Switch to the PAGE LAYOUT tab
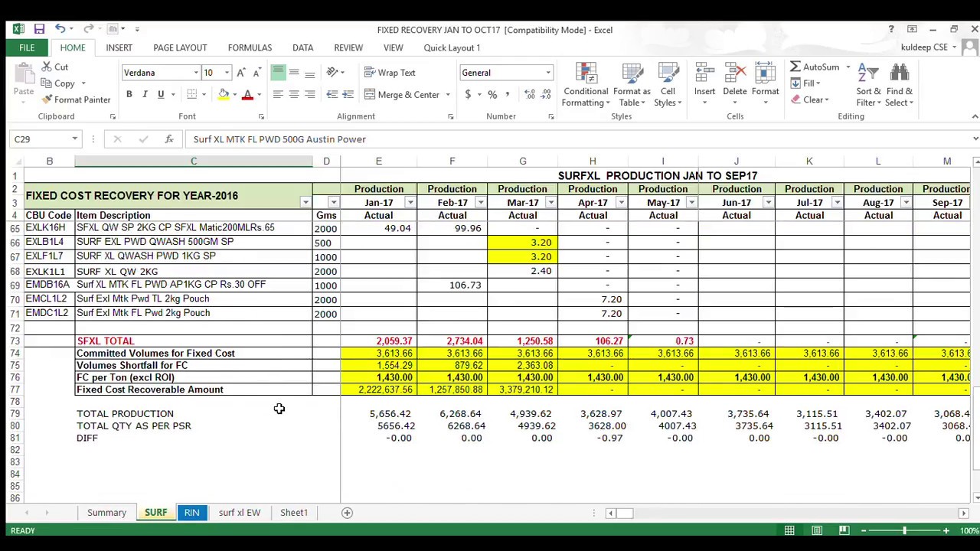This screenshot has height=551, width=980. pos(180,47)
